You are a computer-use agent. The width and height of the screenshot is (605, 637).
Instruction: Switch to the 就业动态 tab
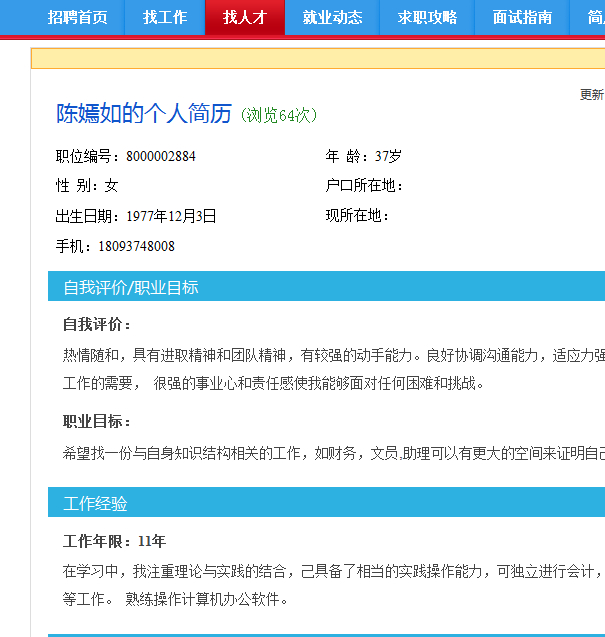[333, 17]
